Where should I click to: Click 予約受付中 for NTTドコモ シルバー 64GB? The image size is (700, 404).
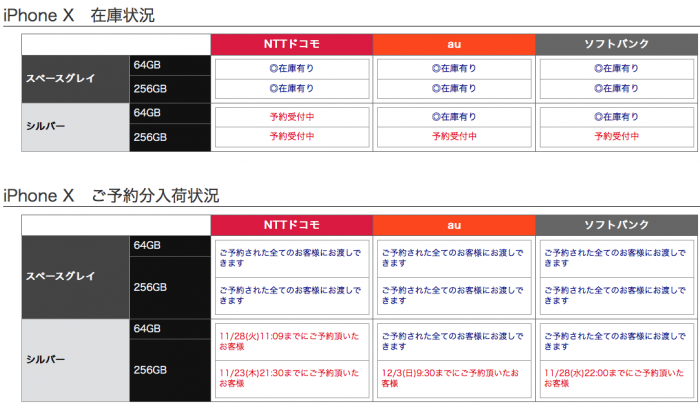pos(292,117)
